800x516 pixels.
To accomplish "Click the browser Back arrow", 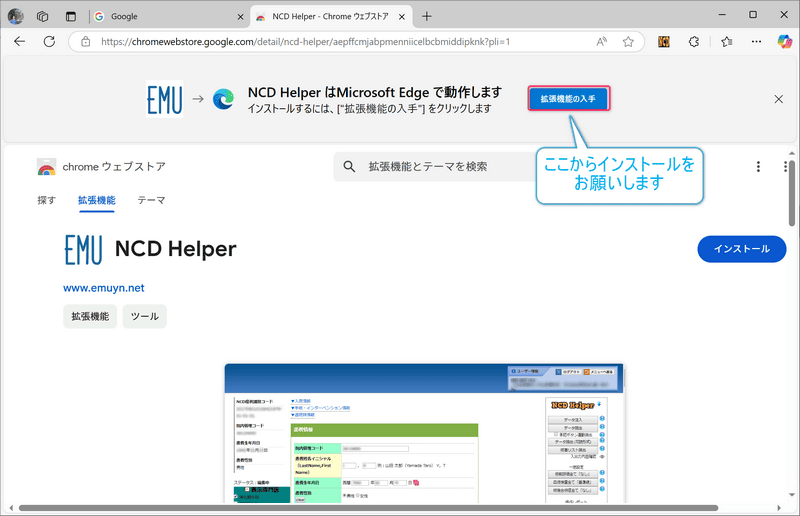I will 19,41.
